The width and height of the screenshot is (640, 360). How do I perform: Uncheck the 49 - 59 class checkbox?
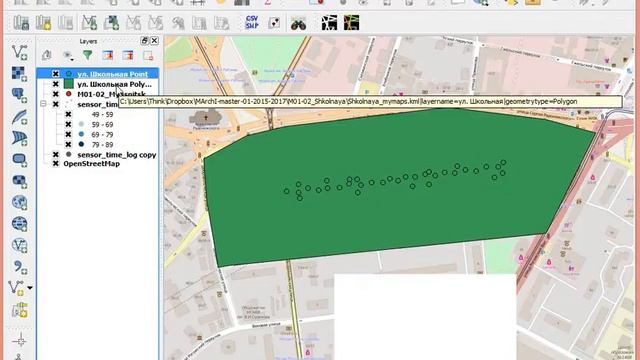click(68, 115)
